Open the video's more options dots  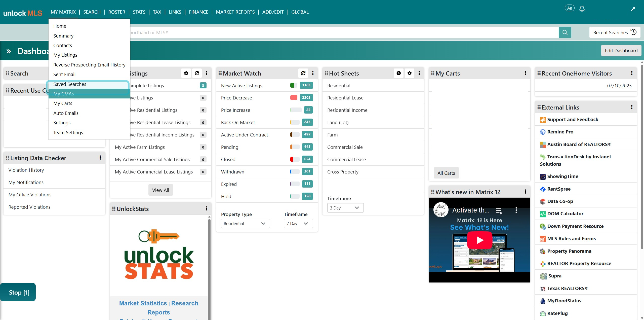(x=516, y=210)
